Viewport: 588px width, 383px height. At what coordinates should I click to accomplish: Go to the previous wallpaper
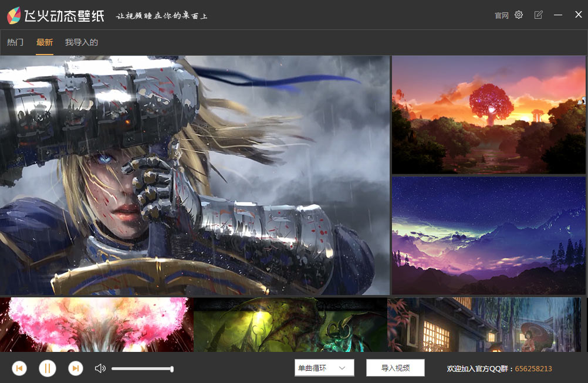click(19, 368)
